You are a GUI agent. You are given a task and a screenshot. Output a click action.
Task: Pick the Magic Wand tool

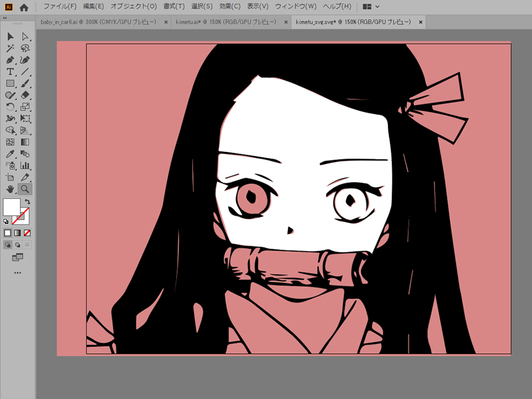(10, 48)
